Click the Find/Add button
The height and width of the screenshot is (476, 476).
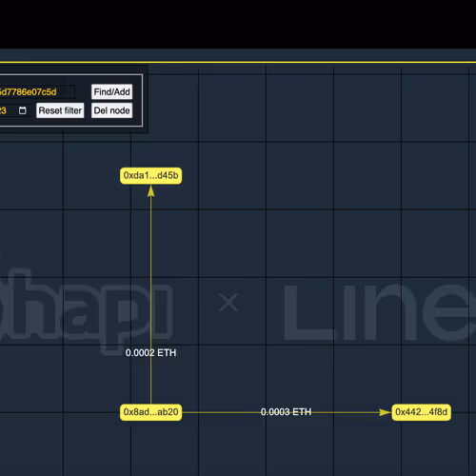coord(111,92)
